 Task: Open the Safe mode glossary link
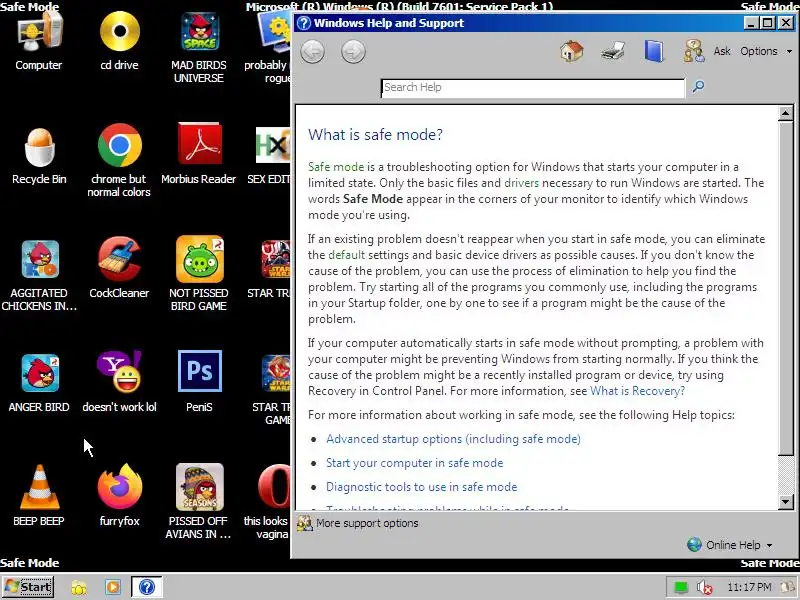336,167
